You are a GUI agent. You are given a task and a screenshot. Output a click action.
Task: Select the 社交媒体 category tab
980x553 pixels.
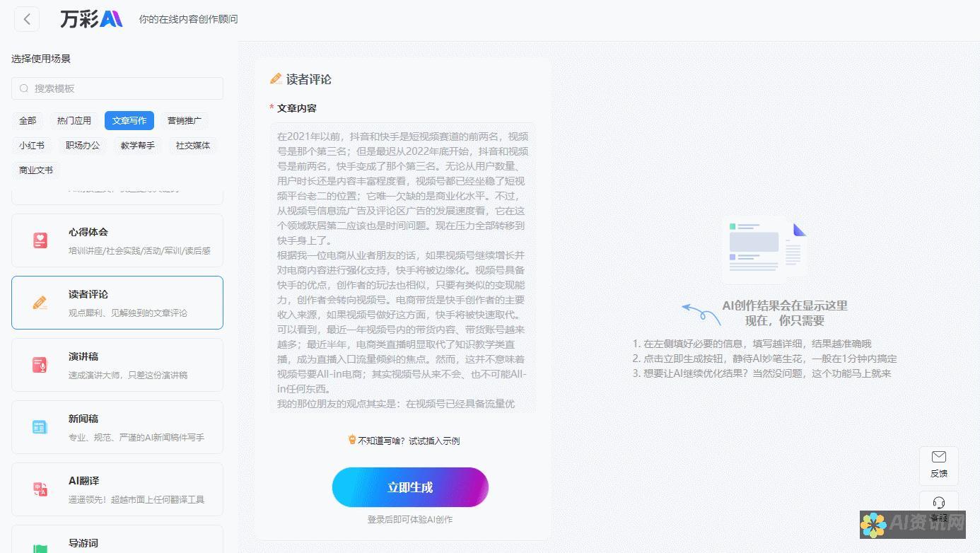tap(193, 146)
